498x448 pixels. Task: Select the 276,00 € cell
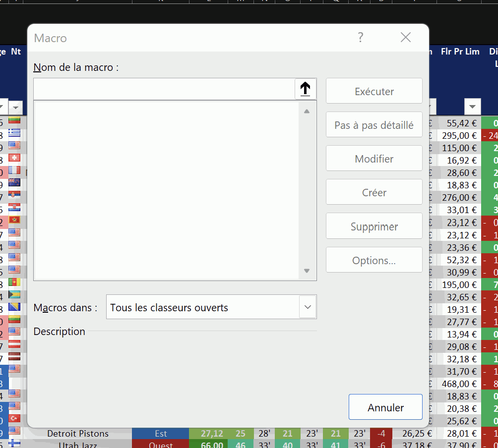(459, 198)
